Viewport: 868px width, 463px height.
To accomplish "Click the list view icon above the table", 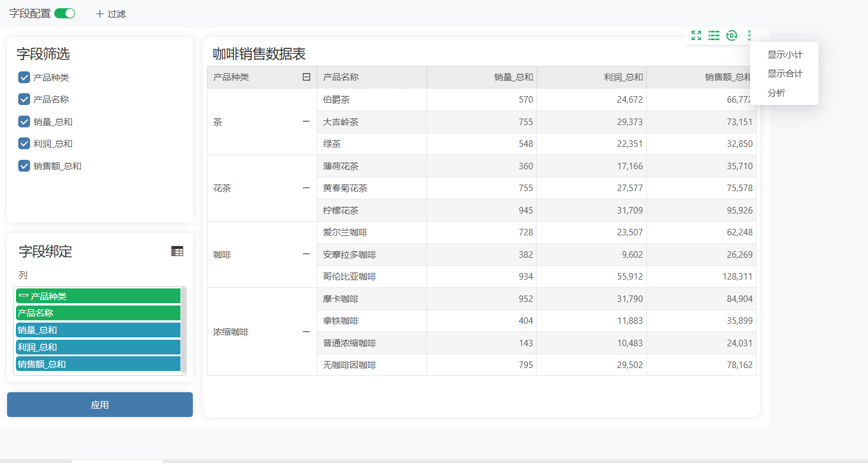I will click(714, 35).
